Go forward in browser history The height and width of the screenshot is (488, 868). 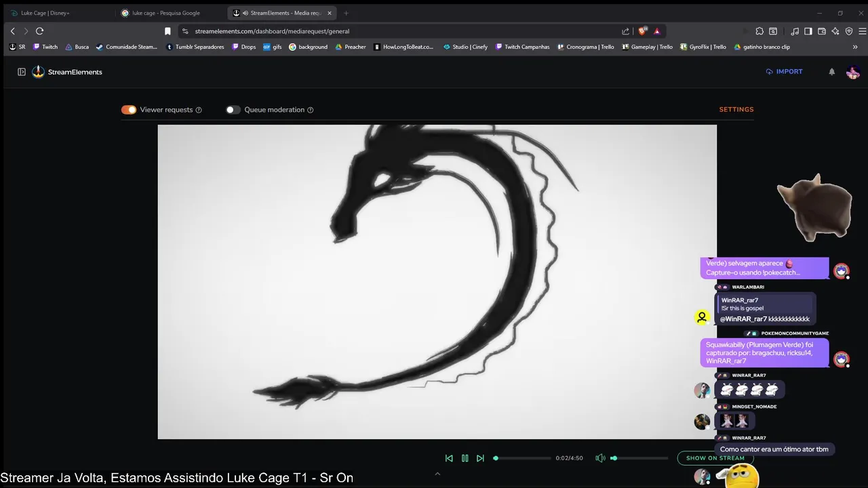coord(26,31)
